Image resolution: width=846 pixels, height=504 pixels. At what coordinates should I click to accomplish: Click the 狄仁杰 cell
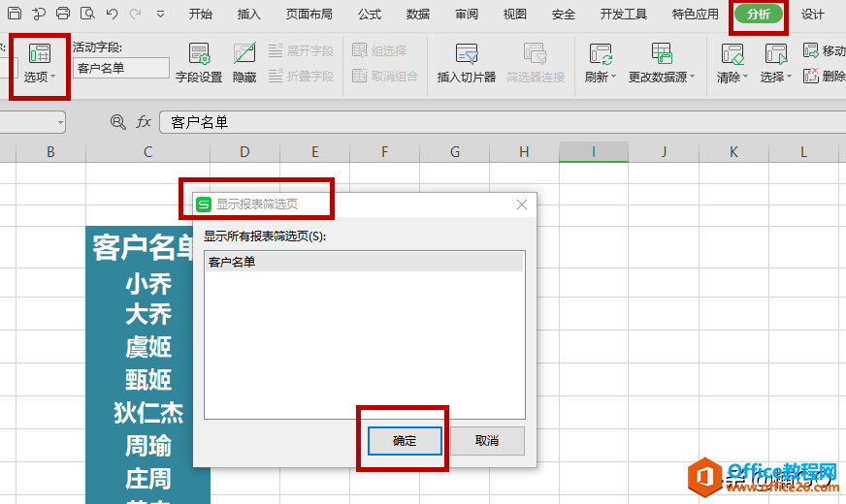147,412
